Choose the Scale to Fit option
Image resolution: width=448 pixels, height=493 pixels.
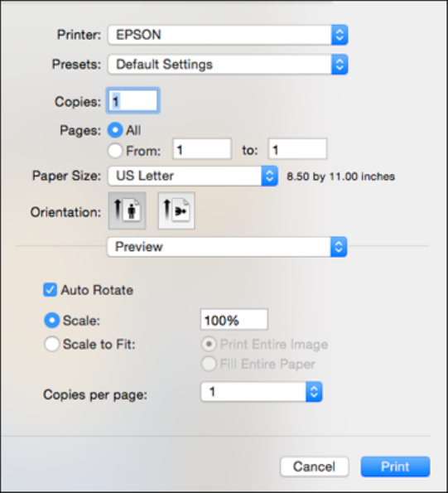pyautogui.click(x=52, y=344)
